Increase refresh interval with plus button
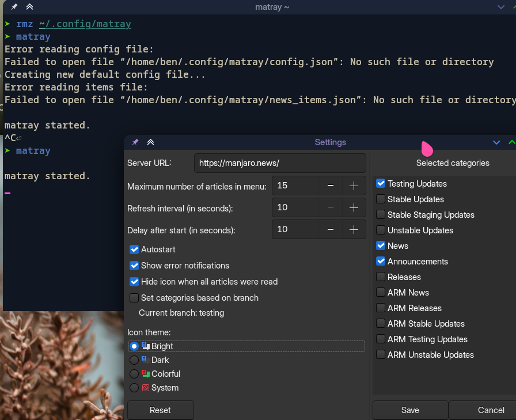The image size is (516, 420). (x=354, y=207)
